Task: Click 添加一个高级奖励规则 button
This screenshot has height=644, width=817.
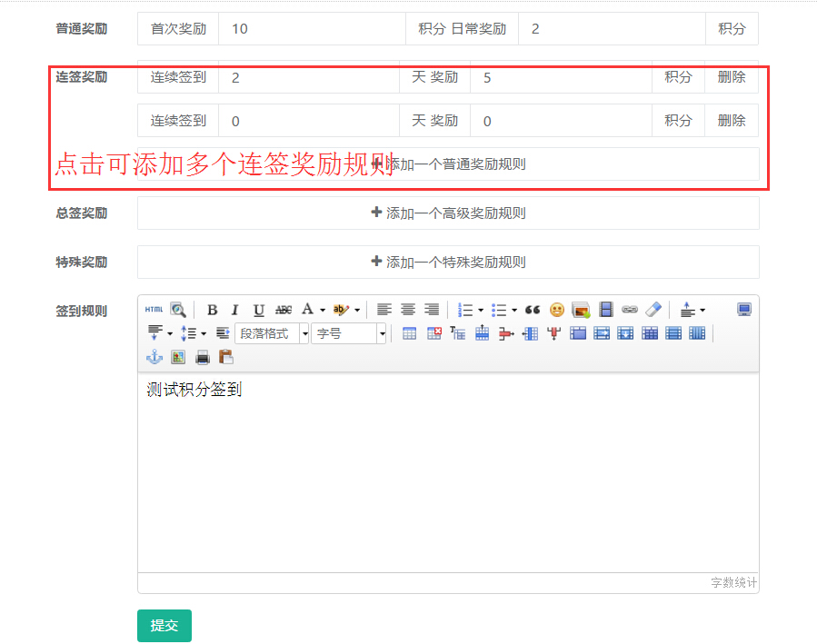Action: [448, 213]
